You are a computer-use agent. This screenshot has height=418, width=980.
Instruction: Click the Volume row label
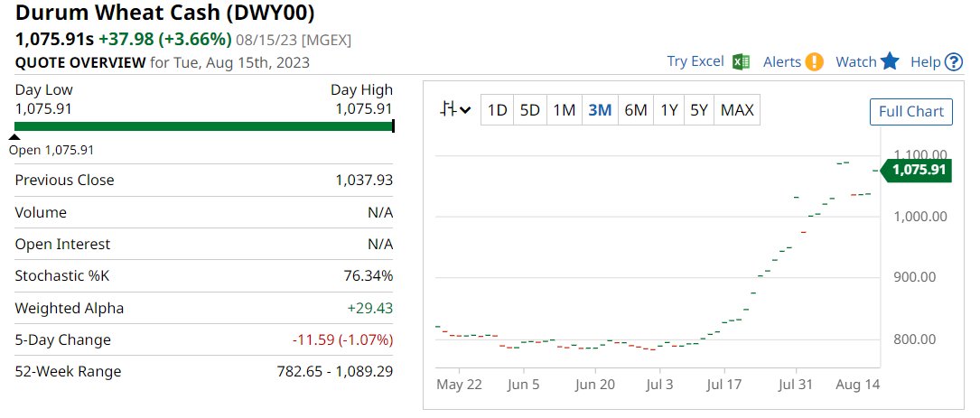click(x=41, y=212)
